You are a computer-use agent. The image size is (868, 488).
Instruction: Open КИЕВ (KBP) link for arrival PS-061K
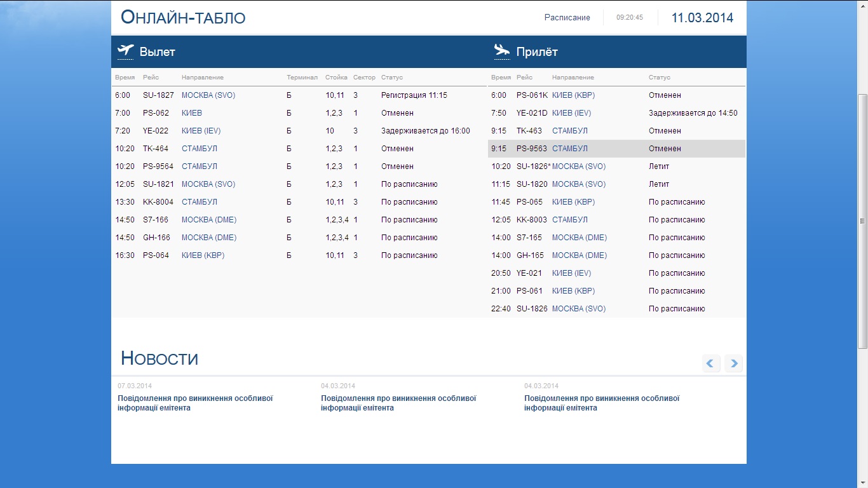[x=573, y=95]
